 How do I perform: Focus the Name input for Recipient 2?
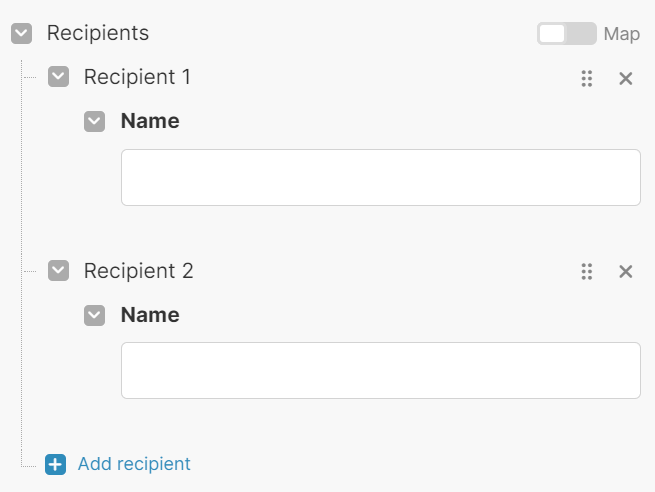380,371
